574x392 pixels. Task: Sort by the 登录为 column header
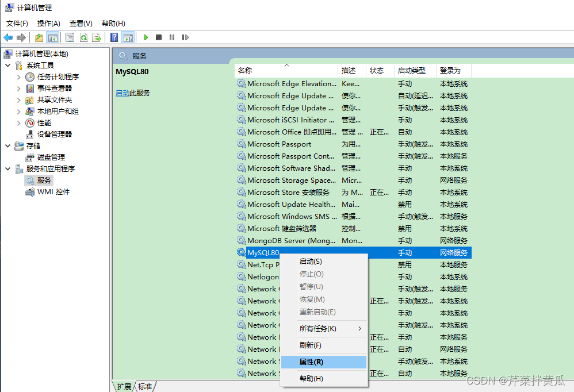click(454, 70)
